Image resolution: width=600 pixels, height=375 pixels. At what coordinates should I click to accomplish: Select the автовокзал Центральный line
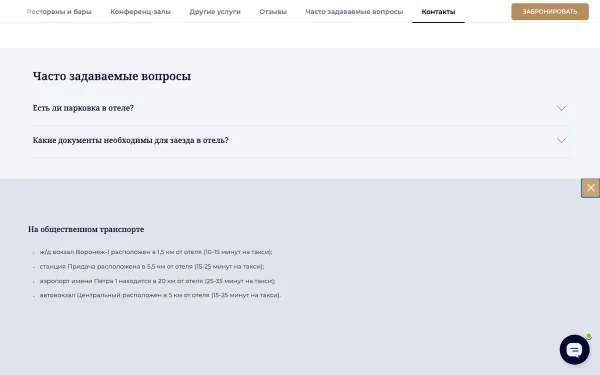(160, 295)
